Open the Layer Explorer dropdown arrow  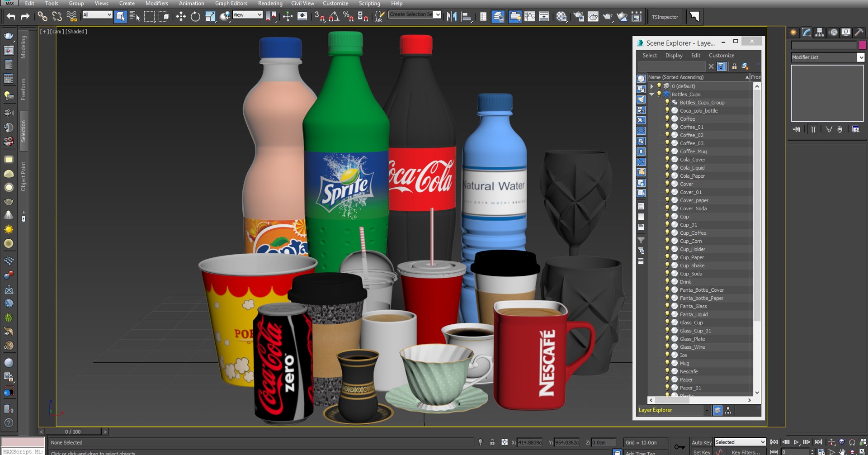click(707, 410)
